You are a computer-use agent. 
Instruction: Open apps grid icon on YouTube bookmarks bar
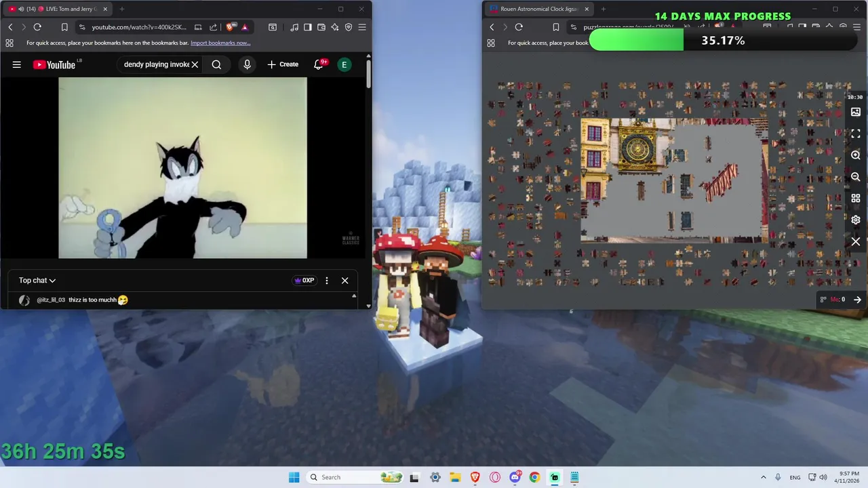(x=9, y=43)
